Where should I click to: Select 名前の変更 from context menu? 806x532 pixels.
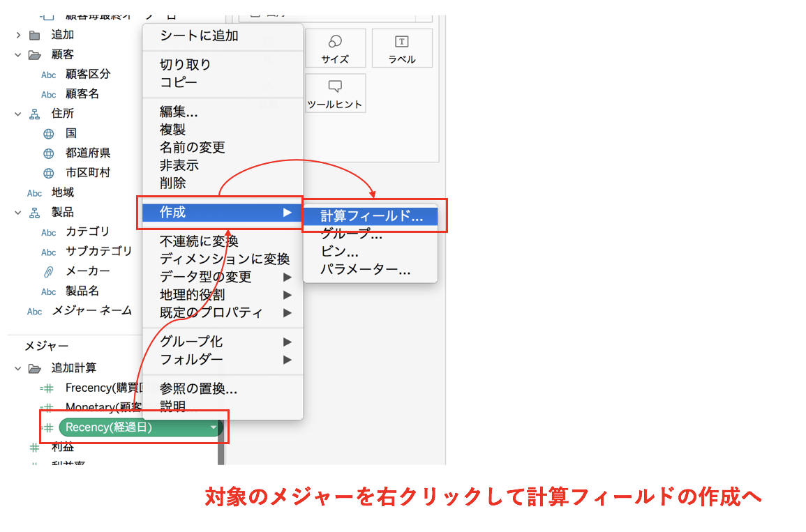point(193,148)
